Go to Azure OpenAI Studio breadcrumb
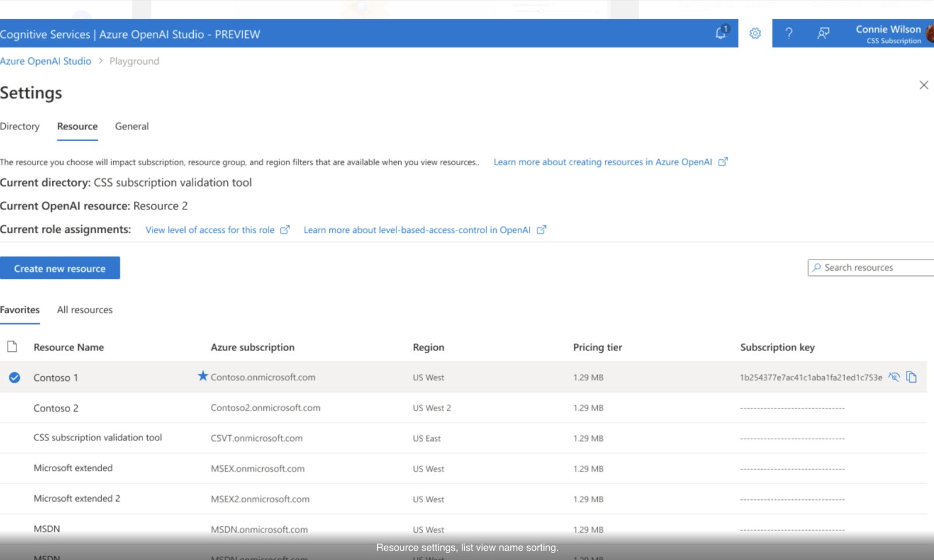934x560 pixels. point(46,61)
